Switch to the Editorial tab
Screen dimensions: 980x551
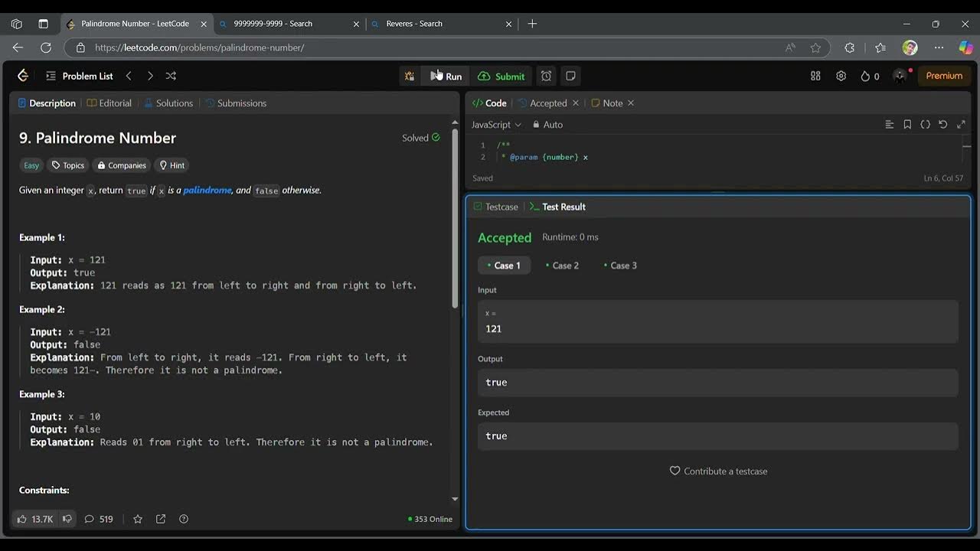[109, 103]
